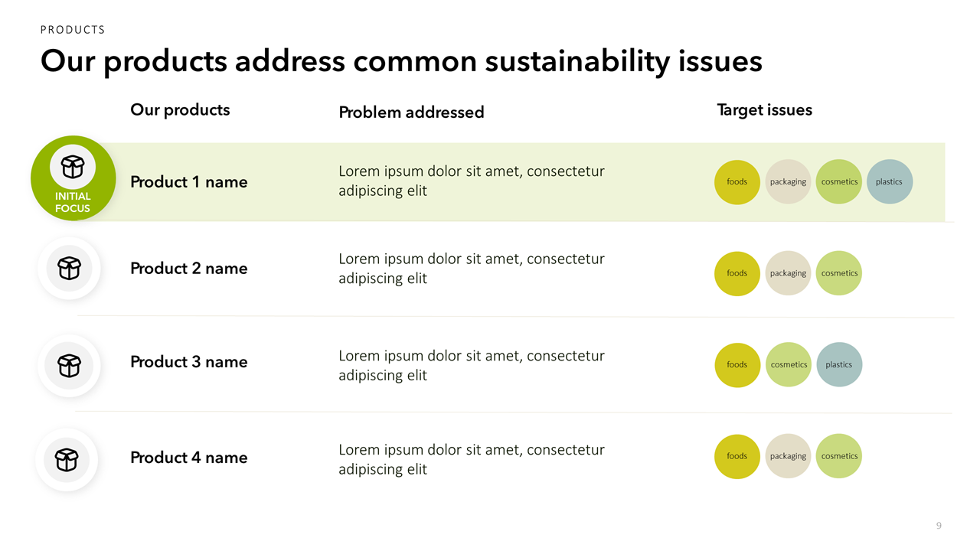This screenshot has height=551, width=980.
Task: Click the Product 2 box icon
Action: pyautogui.click(x=70, y=268)
